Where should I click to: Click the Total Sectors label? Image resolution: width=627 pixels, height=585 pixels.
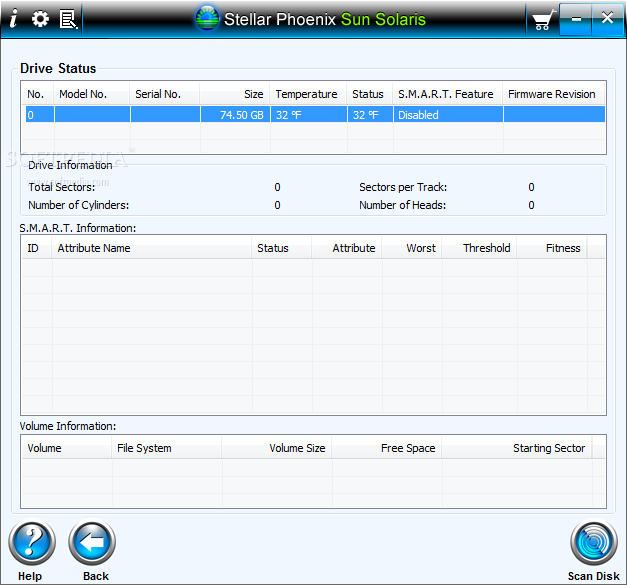pyautogui.click(x=62, y=187)
